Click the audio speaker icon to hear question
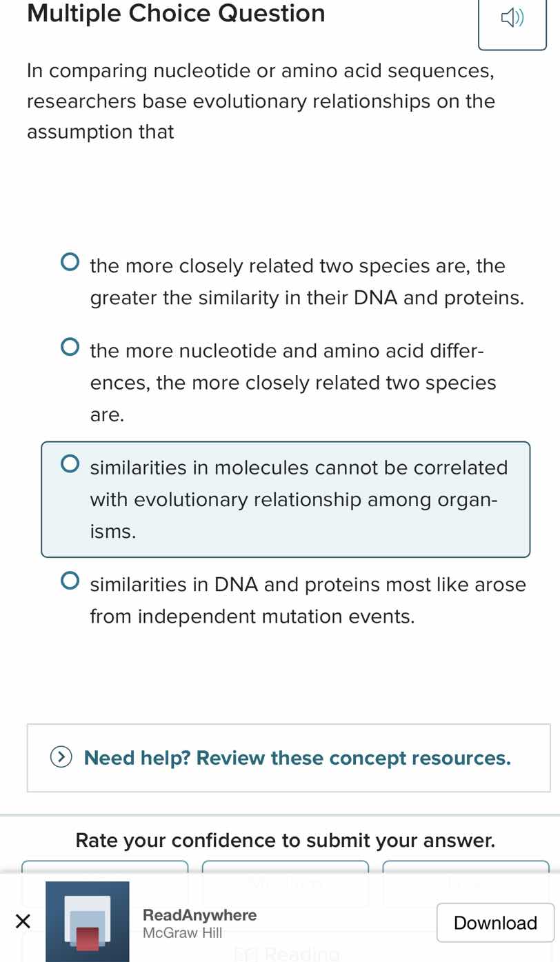560x962 pixels. [512, 19]
